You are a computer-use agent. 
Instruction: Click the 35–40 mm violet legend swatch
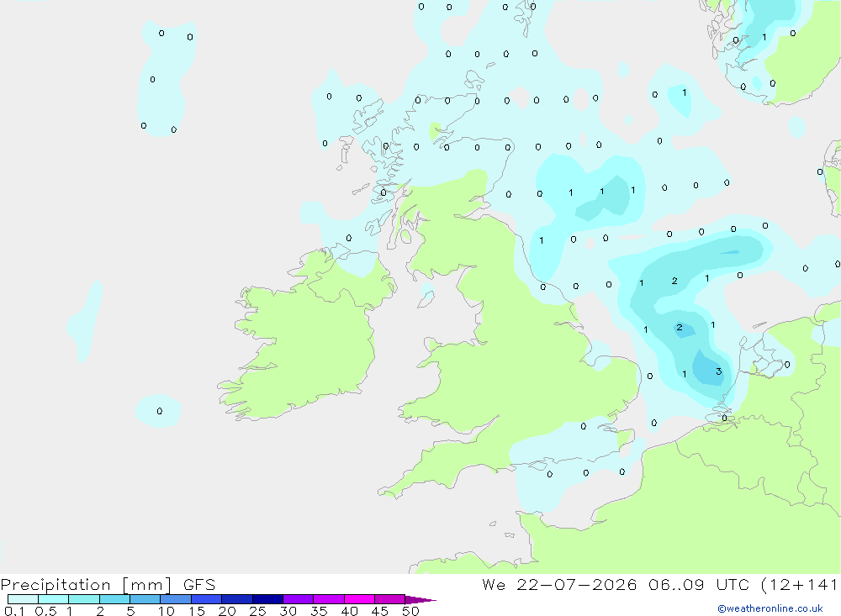[x=329, y=599]
